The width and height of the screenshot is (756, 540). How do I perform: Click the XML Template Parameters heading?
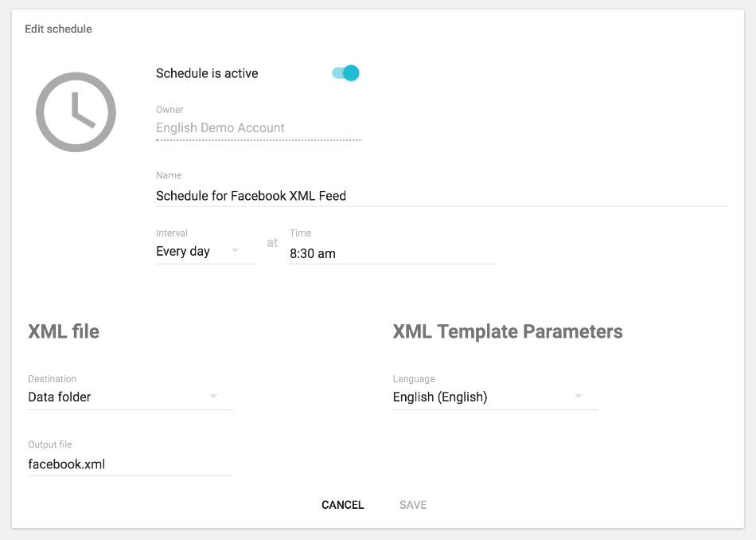click(x=507, y=332)
